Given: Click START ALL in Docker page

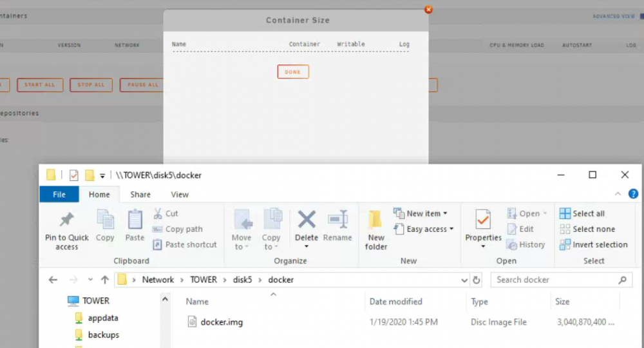Looking at the screenshot, I should pyautogui.click(x=40, y=85).
